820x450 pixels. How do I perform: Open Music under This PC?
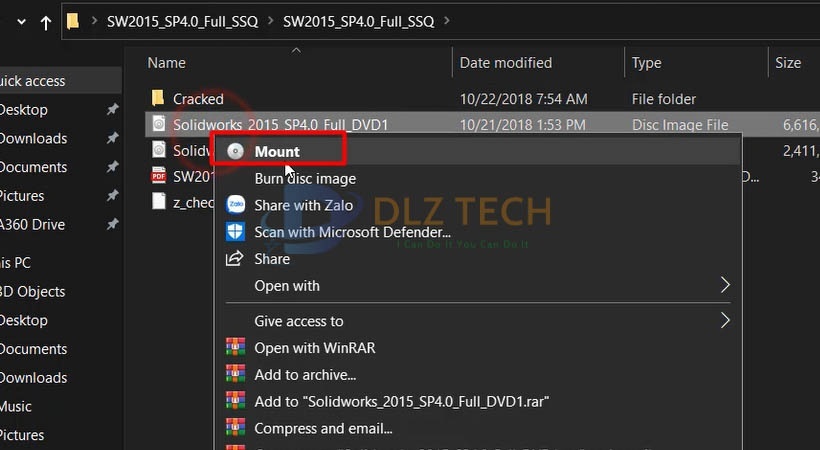click(x=16, y=407)
